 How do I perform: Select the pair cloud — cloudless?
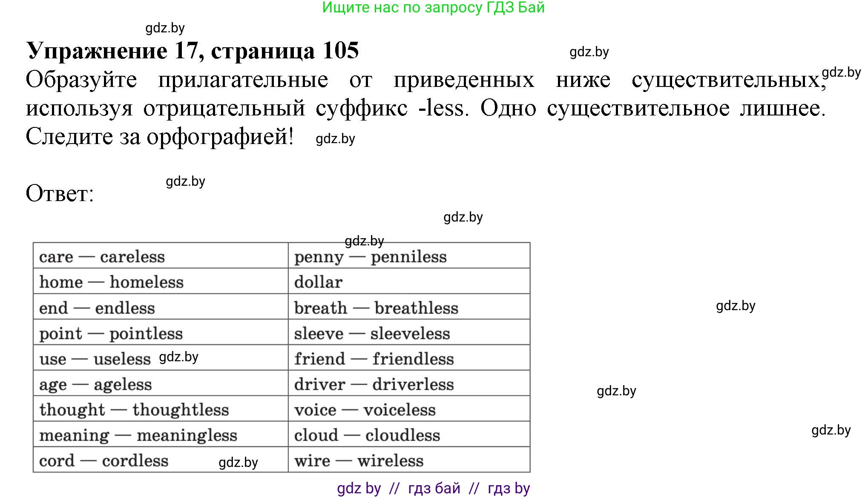coord(366,435)
